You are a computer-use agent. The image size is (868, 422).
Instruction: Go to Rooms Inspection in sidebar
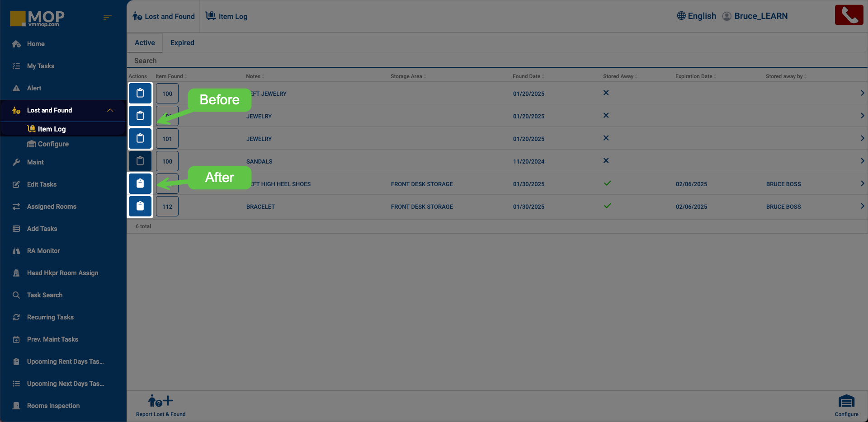53,406
